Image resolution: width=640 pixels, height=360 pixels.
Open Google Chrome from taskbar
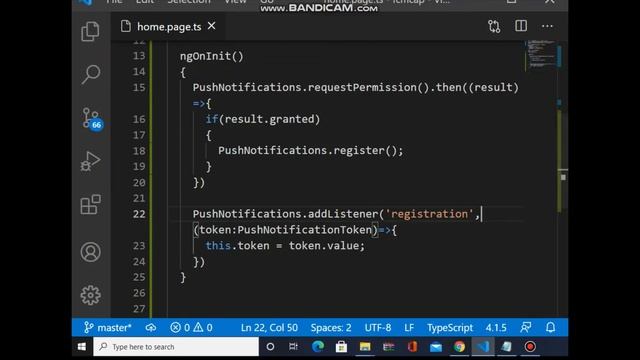(459, 347)
